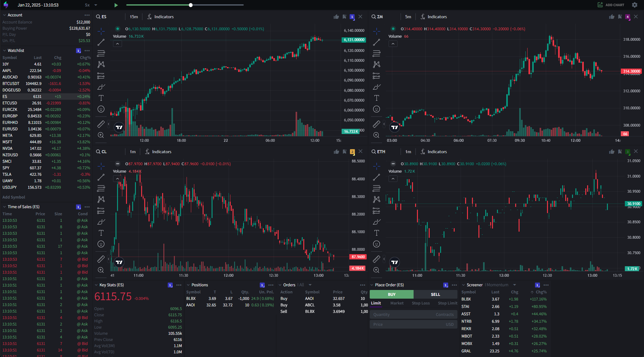Click ADD CHART button
Viewport: 644px width, 357px height.
[x=611, y=5]
